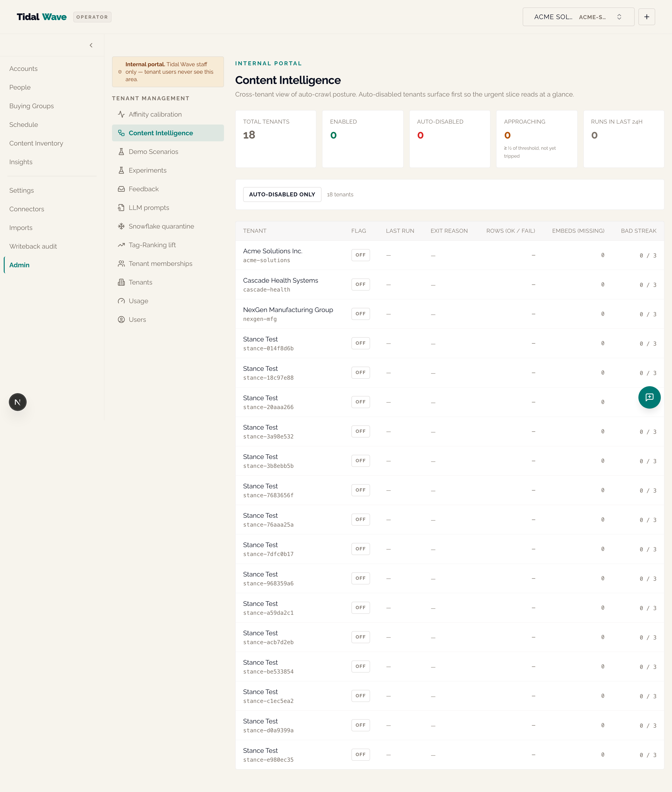Screen dimensions: 672x792
Task: Click the Tag-Ranking lift trend icon
Action: pos(121,245)
